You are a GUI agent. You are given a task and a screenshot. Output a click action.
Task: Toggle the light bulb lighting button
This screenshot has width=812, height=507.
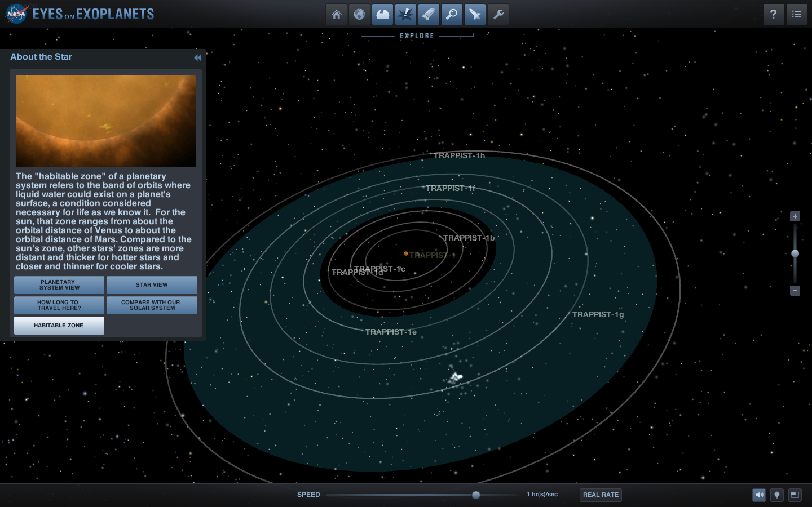777,495
